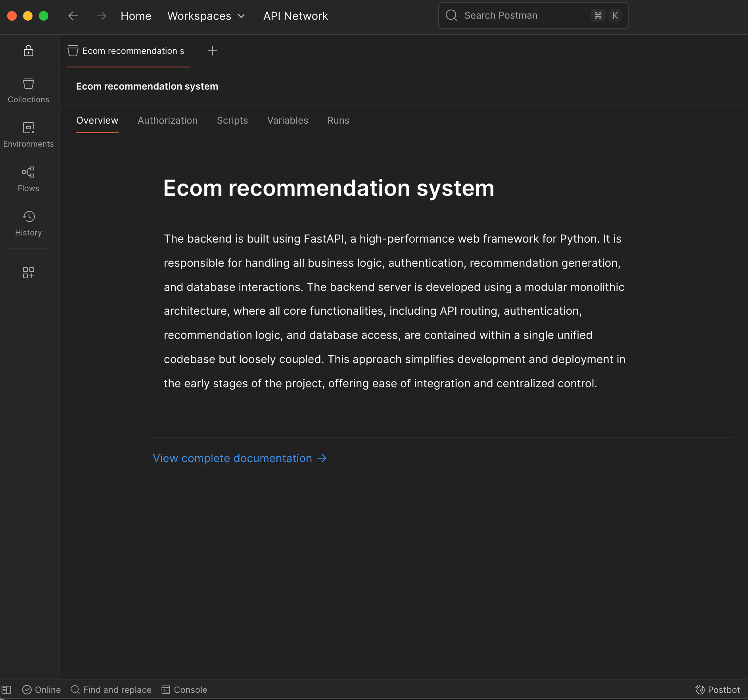Viewport: 748px width, 700px height.
Task: Open Postbot assistant
Action: (718, 690)
